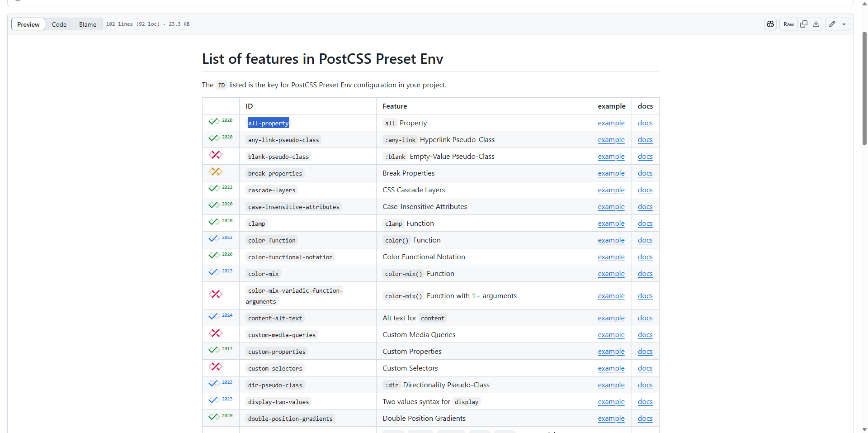Open more edit options dropdown arrow
The image size is (868, 433).
pos(844,24)
